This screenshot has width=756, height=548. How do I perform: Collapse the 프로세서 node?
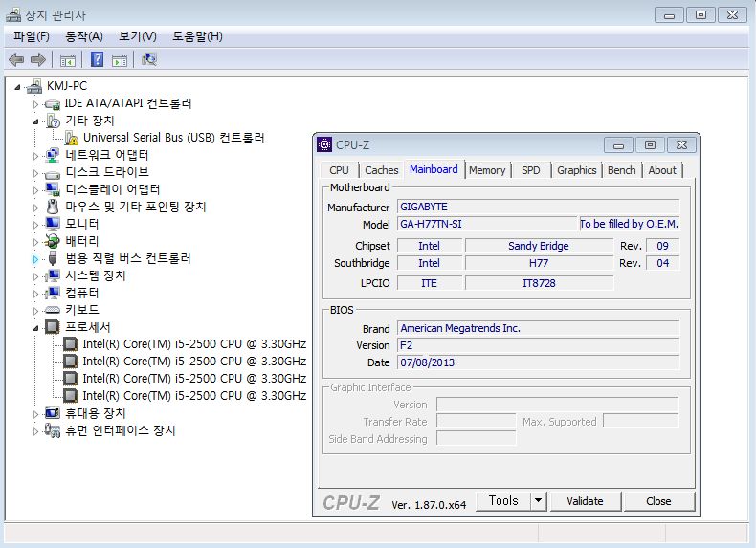click(35, 328)
